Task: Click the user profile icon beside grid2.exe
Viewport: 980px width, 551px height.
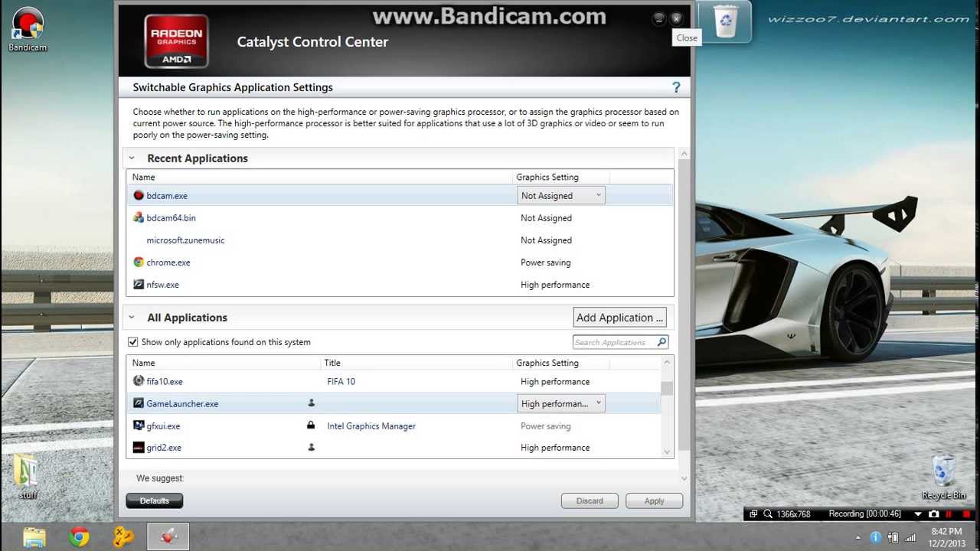Action: point(311,447)
